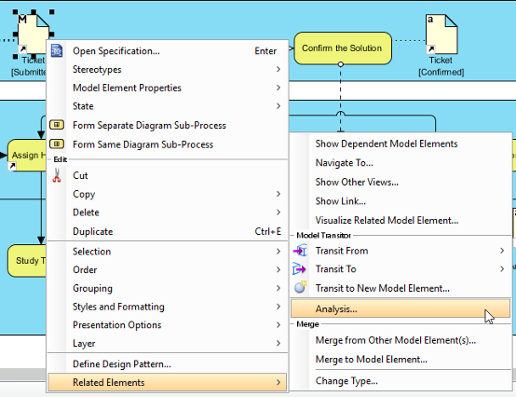
Task: Choose Define Design Pattern...
Action: tap(168, 364)
